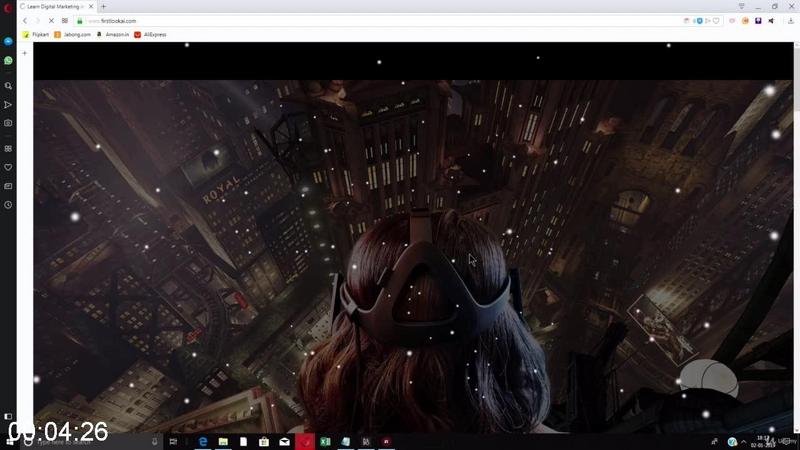Toggle sidebar panel icon at bottom left
800x450 pixels.
click(x=8, y=417)
